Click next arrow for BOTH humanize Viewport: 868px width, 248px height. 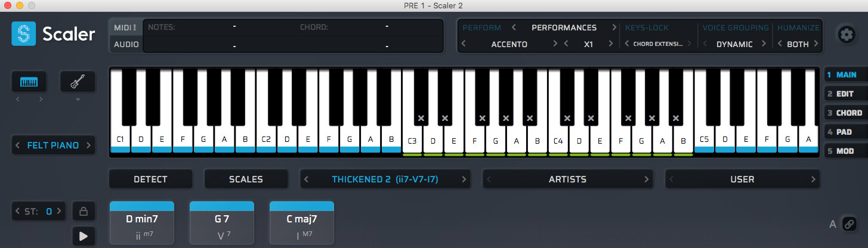coord(816,44)
